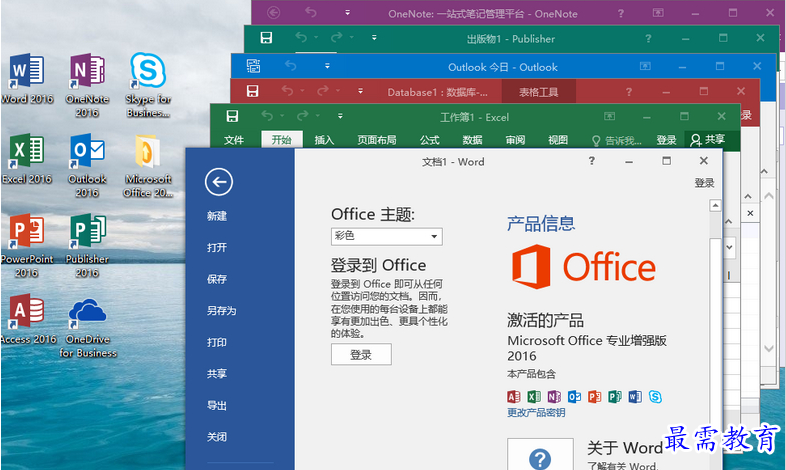786x470 pixels.
Task: Open the undo history arrow in Publisher
Action: [x=316, y=38]
